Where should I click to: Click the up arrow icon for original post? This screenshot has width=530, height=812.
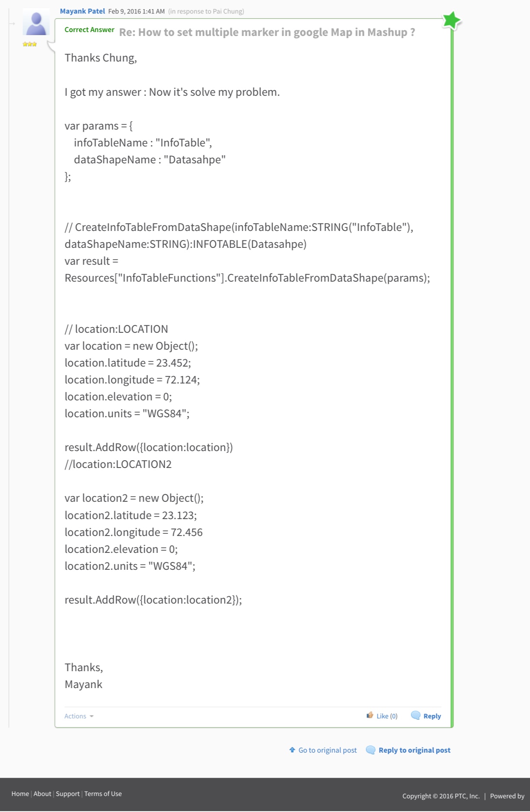click(292, 750)
